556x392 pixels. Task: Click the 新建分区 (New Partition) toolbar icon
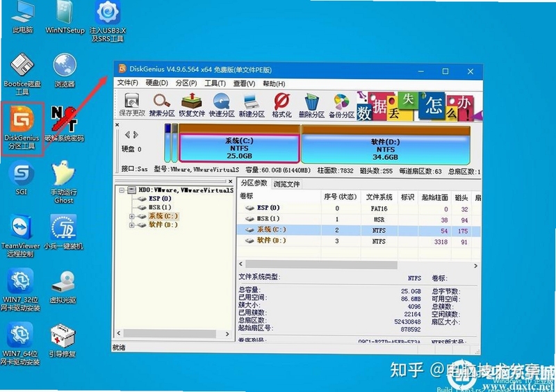(252, 105)
